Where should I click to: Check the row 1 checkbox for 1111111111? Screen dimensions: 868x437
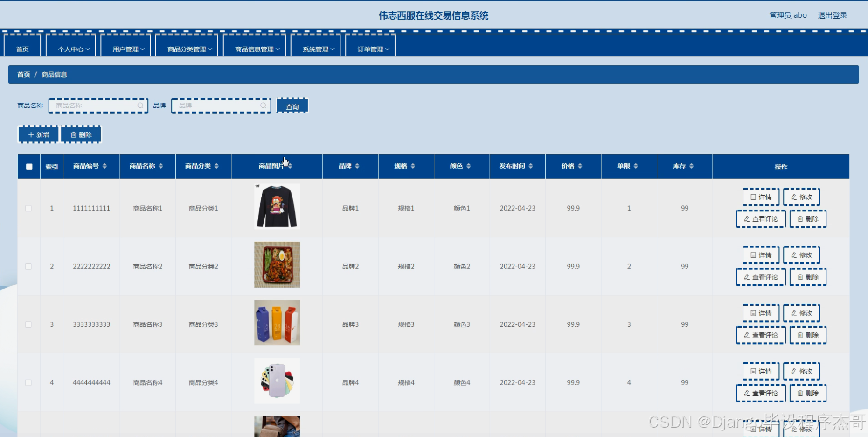pos(28,208)
